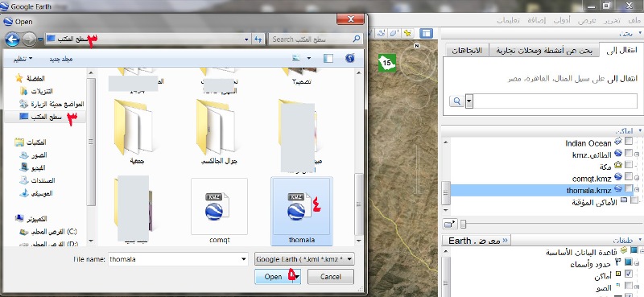Click the sidebar toggle icon in Earth toolbar
The width and height of the screenshot is (644, 297).
pyautogui.click(x=427, y=33)
